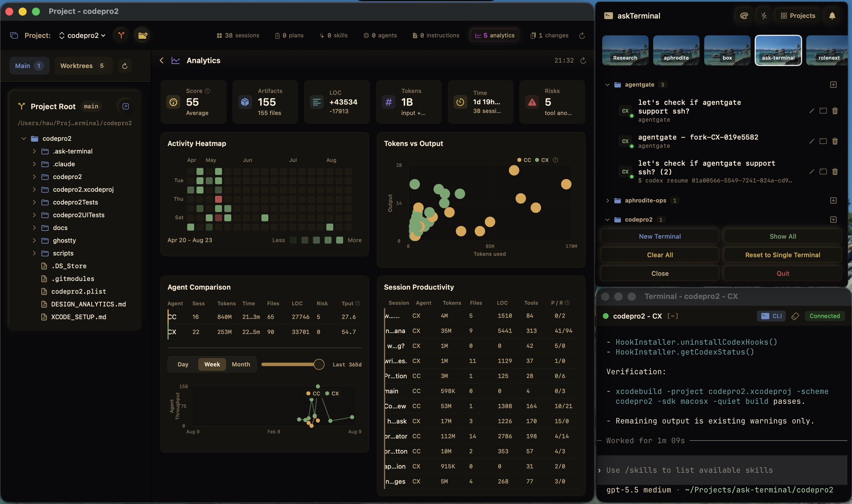Image resolution: width=852 pixels, height=504 pixels.
Task: Click the P/R info icon in Session Productivity
Action: (567, 303)
